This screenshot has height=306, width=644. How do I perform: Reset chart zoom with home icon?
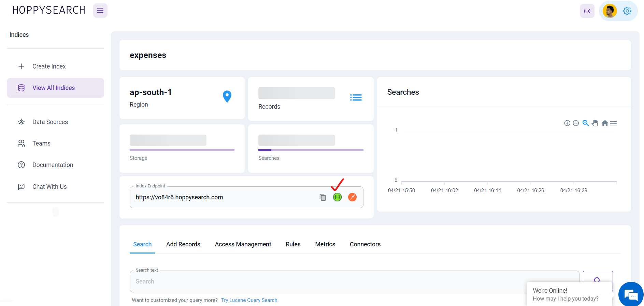605,123
